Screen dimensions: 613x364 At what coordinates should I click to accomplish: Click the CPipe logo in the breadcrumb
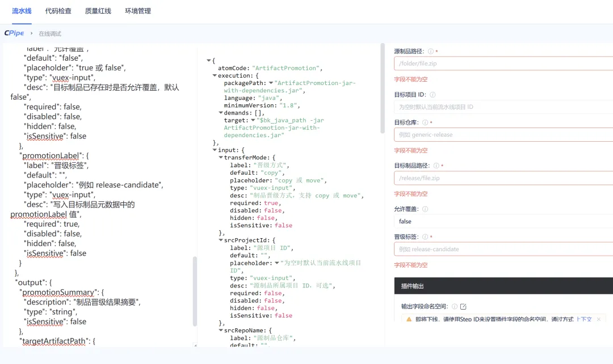(x=14, y=33)
